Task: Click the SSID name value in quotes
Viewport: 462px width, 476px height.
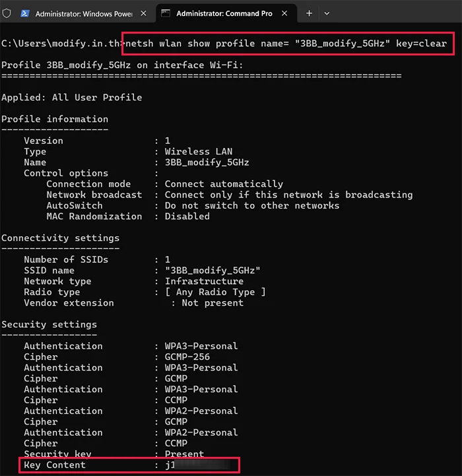Action: 213,271
